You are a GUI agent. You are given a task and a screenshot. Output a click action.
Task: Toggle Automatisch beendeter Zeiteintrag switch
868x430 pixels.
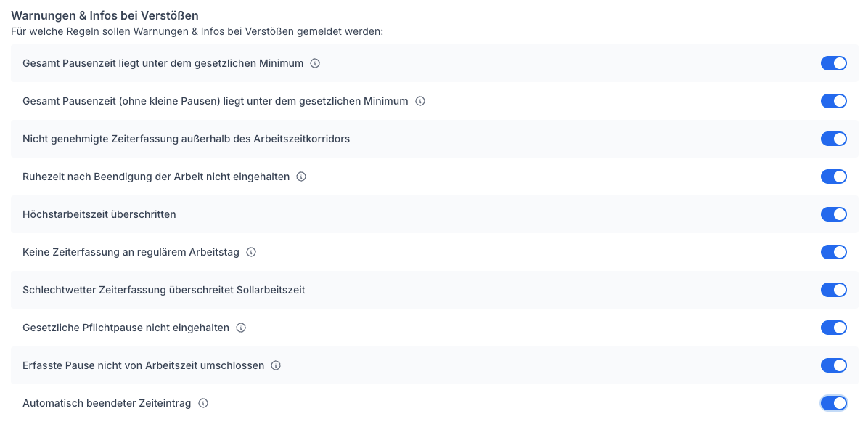(x=834, y=403)
